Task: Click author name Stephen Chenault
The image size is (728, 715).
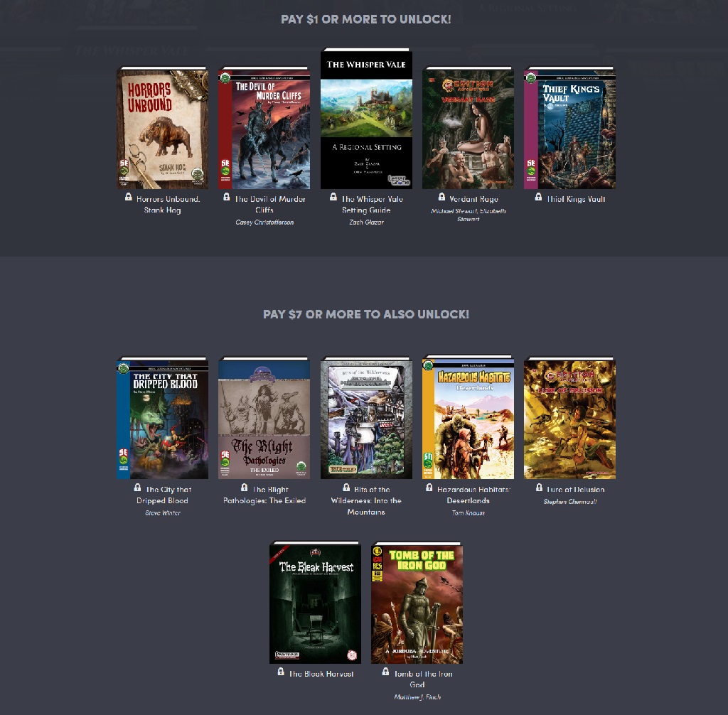Action: 570,502
